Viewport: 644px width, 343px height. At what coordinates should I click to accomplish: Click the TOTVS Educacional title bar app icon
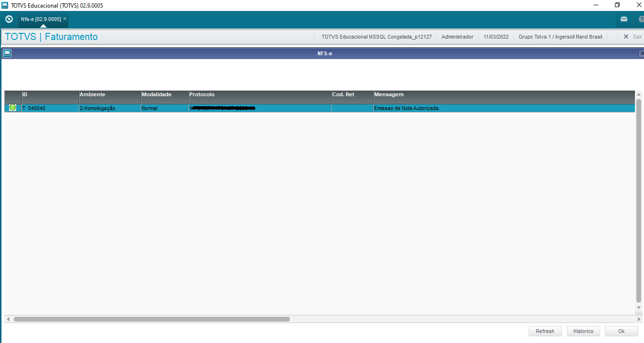pyautogui.click(x=5, y=5)
